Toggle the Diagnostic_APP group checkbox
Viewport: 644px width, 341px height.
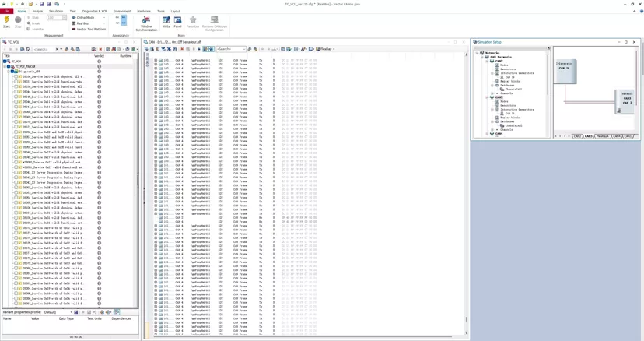point(12,72)
